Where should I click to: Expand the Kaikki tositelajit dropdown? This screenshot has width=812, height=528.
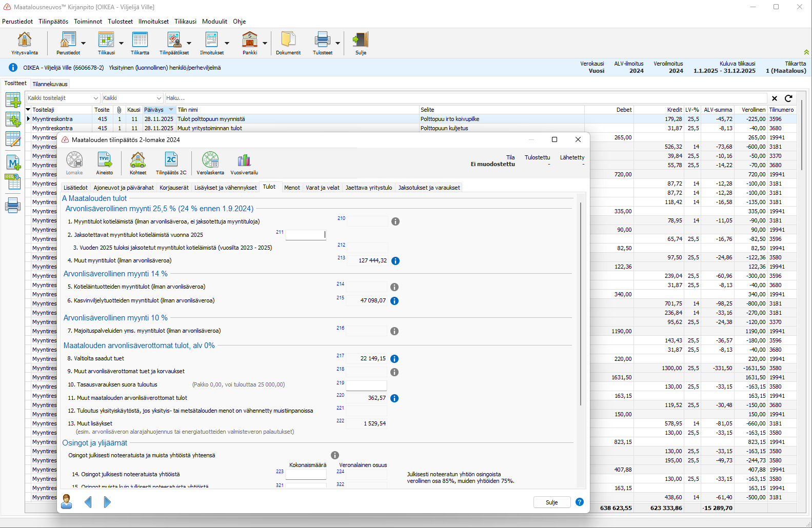click(x=95, y=98)
